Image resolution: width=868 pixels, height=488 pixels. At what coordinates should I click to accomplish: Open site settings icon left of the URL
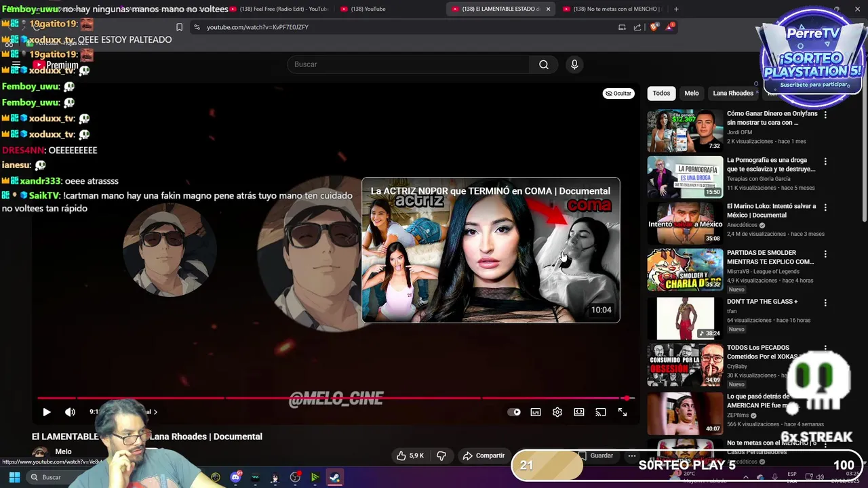click(197, 27)
